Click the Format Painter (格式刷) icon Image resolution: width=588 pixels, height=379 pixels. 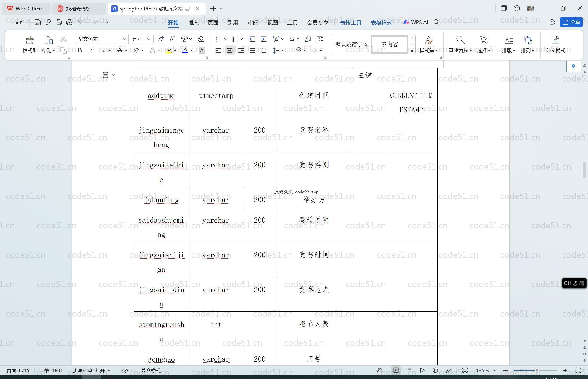[30, 40]
